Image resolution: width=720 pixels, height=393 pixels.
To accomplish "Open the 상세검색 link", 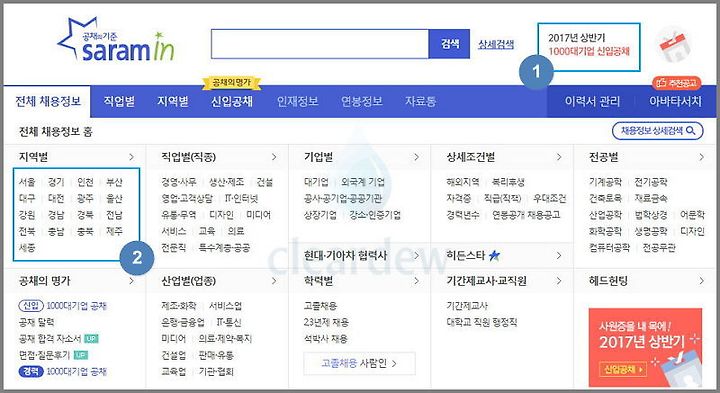I will pyautogui.click(x=496, y=45).
